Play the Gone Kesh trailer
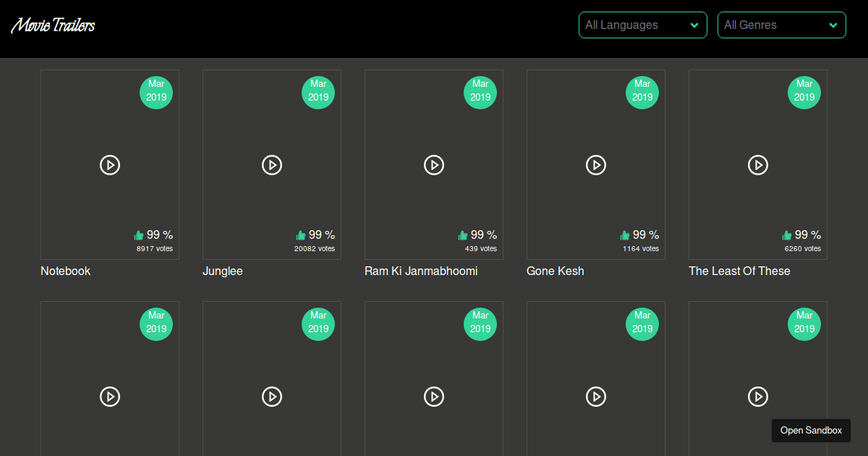 596,165
